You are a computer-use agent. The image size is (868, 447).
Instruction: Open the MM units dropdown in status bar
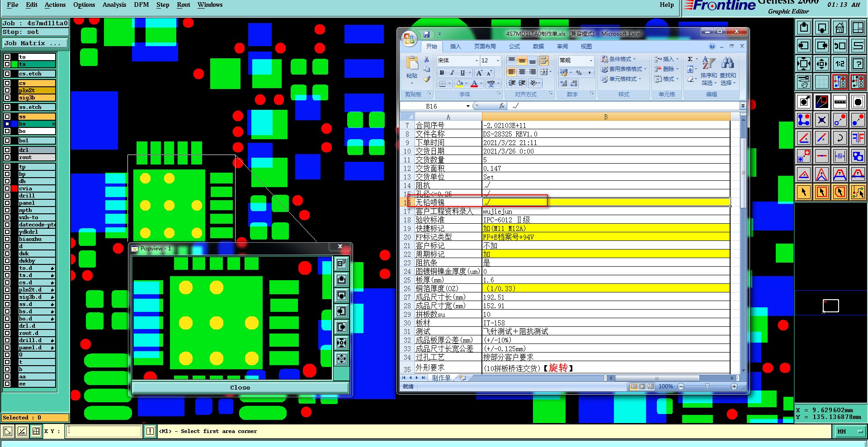pos(849,432)
